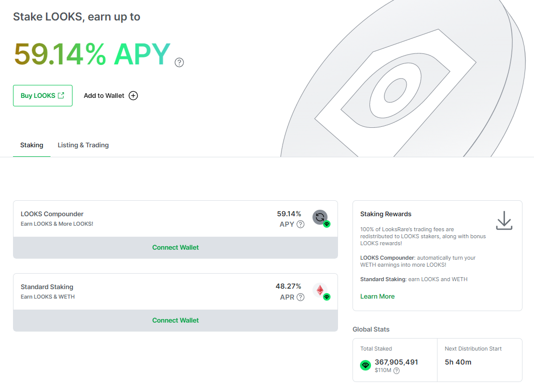Switch to the Listing & Trading tab
Image resolution: width=534 pixels, height=392 pixels.
(83, 145)
